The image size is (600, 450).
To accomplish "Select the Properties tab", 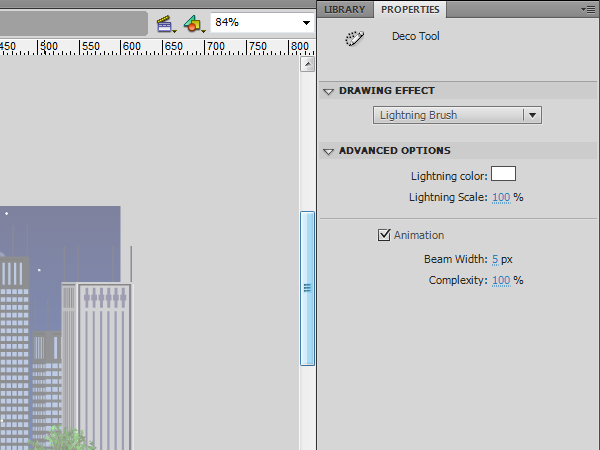I will [x=410, y=10].
